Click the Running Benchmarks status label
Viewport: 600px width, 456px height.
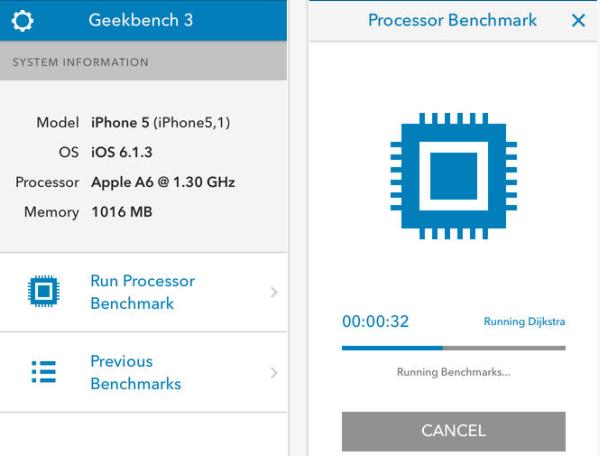pos(453,372)
